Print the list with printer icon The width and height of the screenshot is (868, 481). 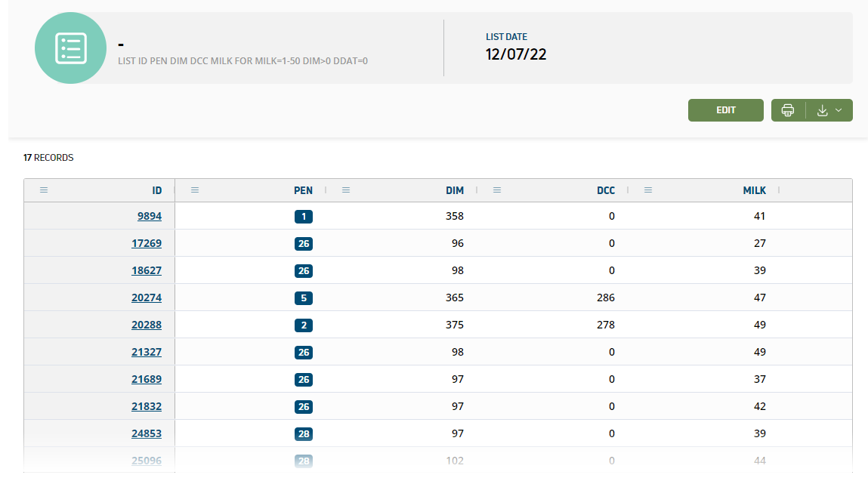pyautogui.click(x=787, y=110)
